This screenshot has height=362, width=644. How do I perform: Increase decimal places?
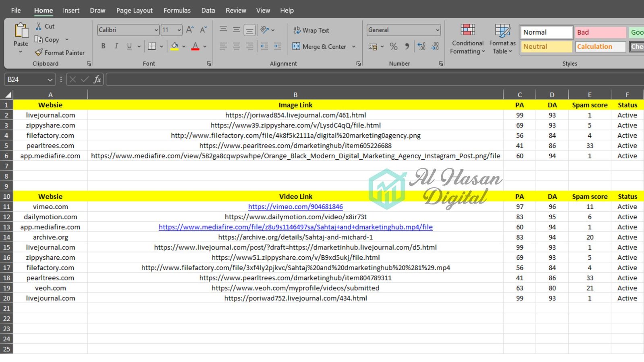[x=421, y=47]
